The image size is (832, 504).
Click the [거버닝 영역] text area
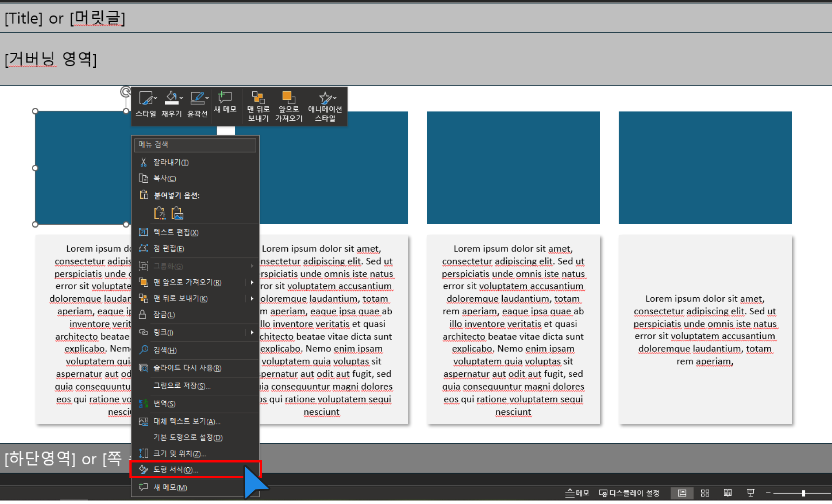tap(51, 59)
